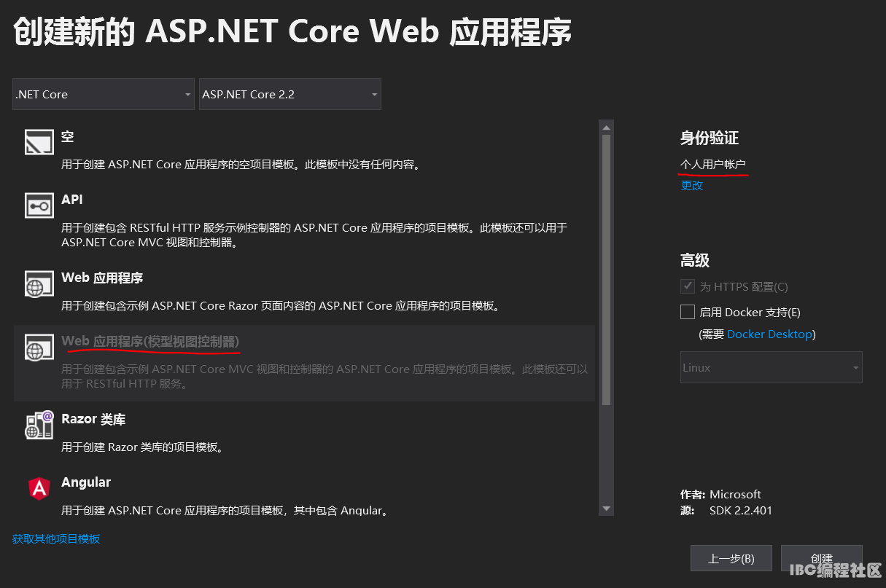886x588 pixels.
Task: Select the Empty (空) template icon
Action: coord(39,142)
